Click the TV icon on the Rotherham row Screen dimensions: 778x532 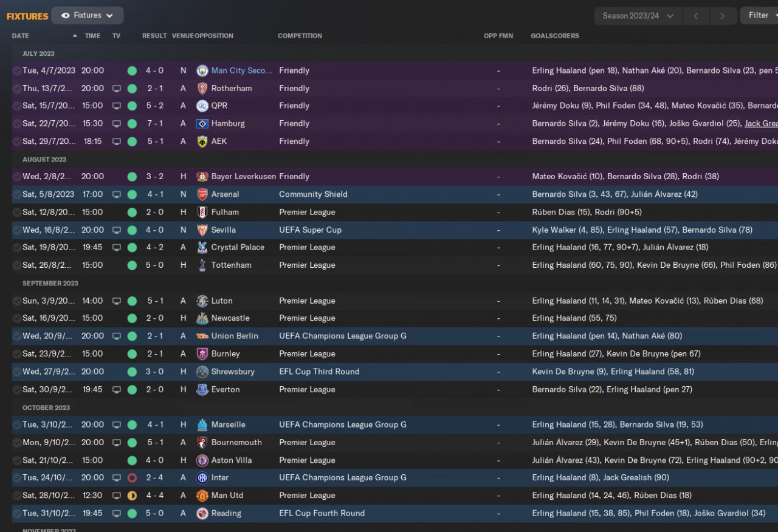point(117,89)
